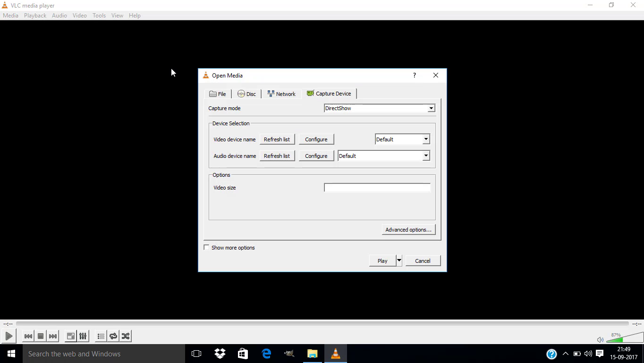
Task: Open the extended settings equalizer icon
Action: [x=83, y=336]
